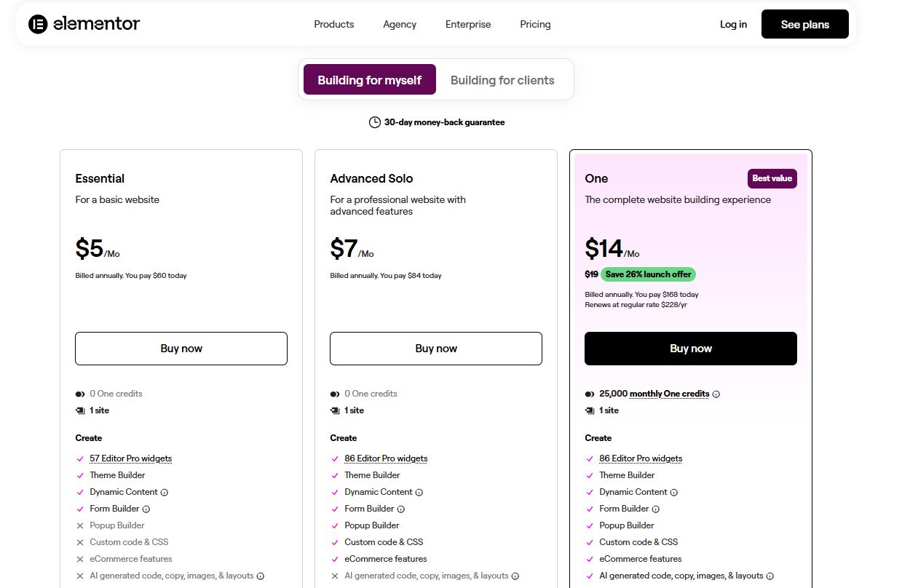This screenshot has width=902, height=588.
Task: Click Buy now on the One plan
Action: click(690, 349)
